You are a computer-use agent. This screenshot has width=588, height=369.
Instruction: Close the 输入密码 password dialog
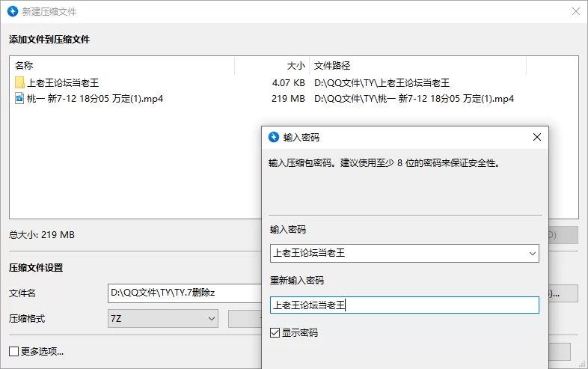[x=537, y=137]
